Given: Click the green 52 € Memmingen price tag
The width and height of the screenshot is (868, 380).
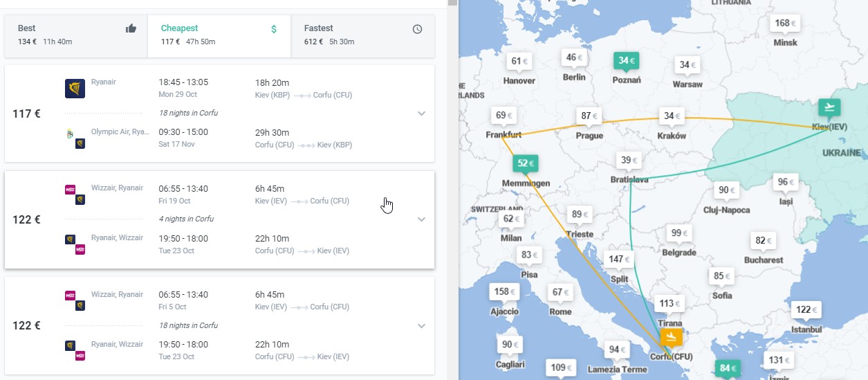Looking at the screenshot, I should [526, 163].
